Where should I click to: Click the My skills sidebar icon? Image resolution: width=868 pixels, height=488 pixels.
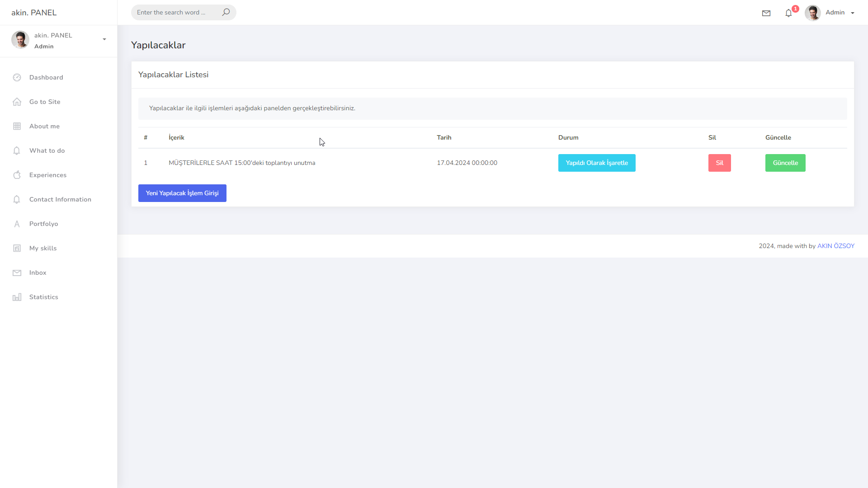17,248
